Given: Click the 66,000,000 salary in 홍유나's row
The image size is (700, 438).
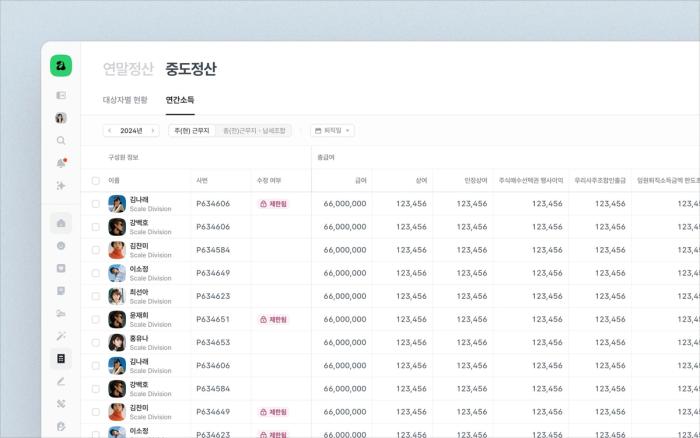Looking at the screenshot, I should pyautogui.click(x=345, y=342).
